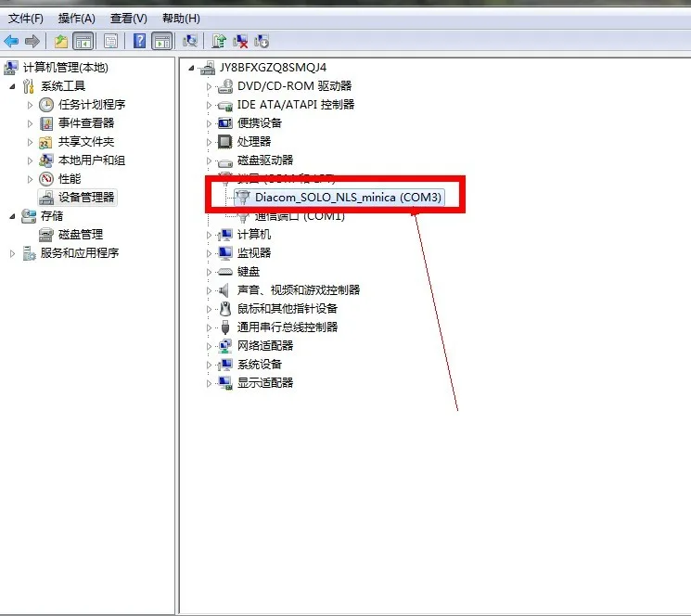Click the gray forward arrow toolbar icon
The width and height of the screenshot is (691, 616).
[x=32, y=42]
